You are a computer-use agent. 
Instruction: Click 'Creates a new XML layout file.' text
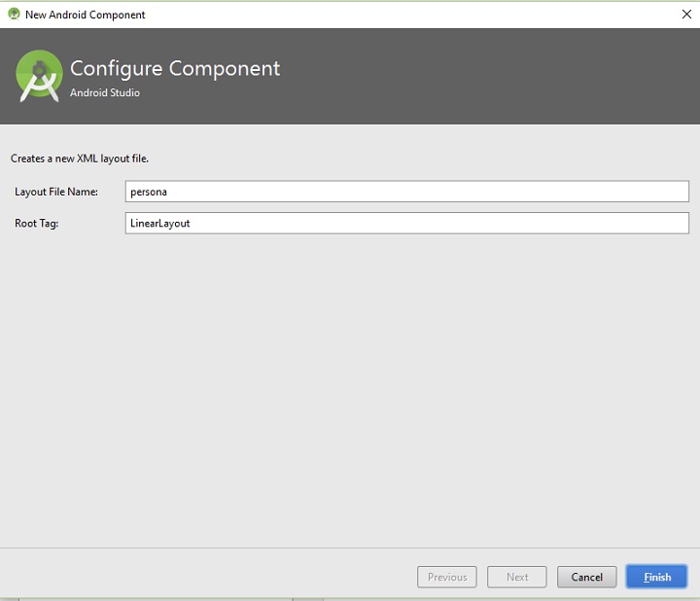tap(80, 159)
